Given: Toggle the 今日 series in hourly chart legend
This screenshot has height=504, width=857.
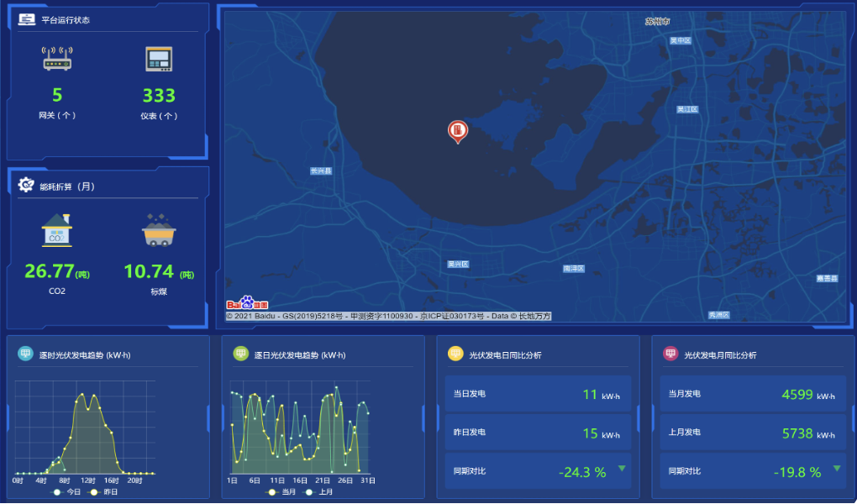Looking at the screenshot, I should [x=66, y=492].
